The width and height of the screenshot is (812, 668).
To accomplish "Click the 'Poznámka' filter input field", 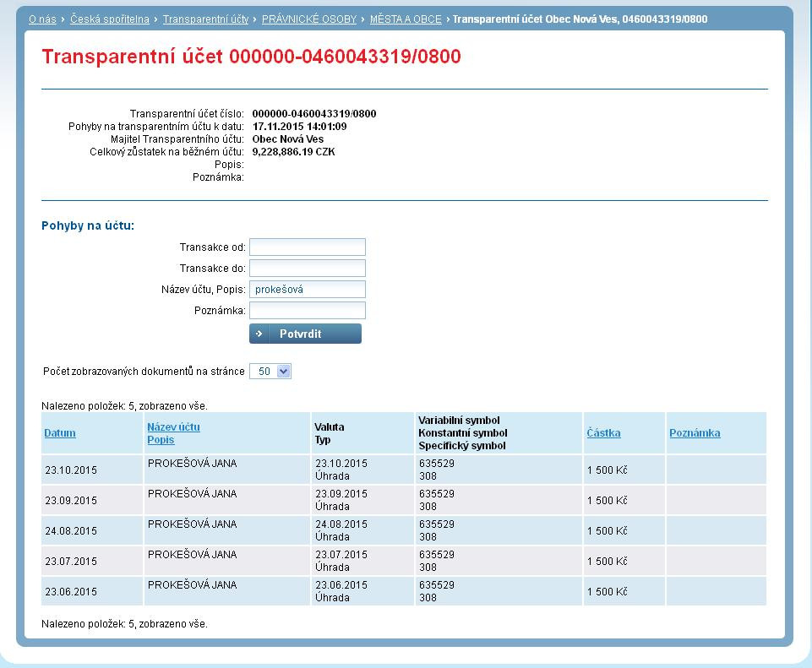I will [308, 311].
